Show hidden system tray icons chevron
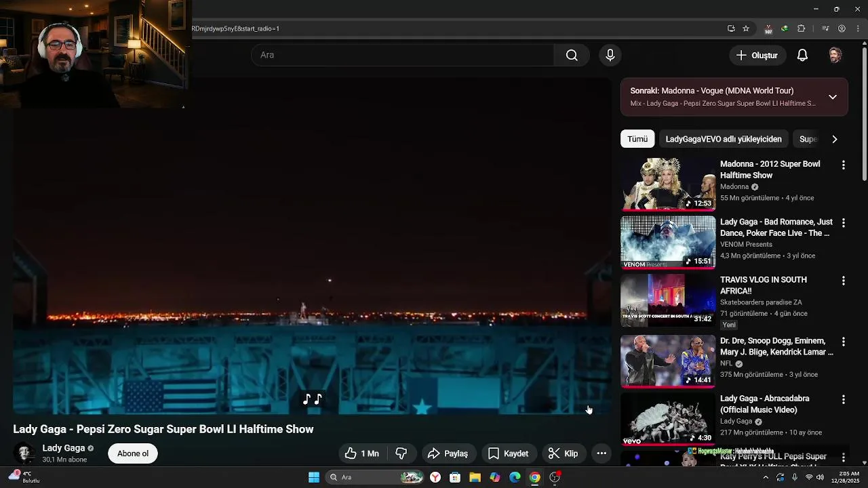 pyautogui.click(x=766, y=477)
